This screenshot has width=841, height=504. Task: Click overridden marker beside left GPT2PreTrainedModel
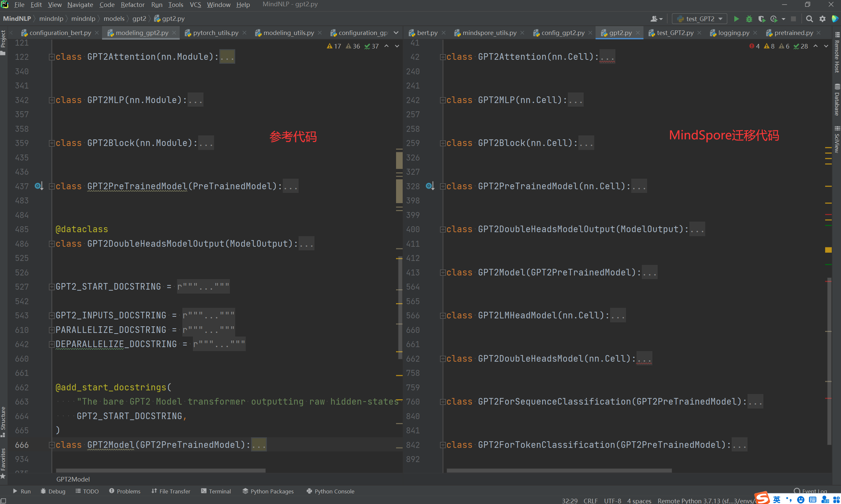pos(39,186)
